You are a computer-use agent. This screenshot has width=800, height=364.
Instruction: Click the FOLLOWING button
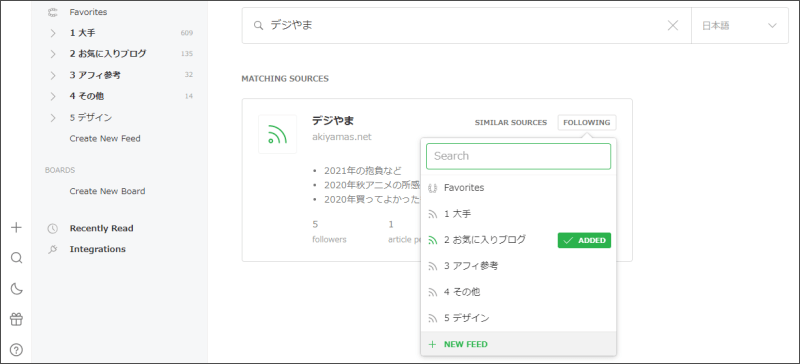[587, 123]
